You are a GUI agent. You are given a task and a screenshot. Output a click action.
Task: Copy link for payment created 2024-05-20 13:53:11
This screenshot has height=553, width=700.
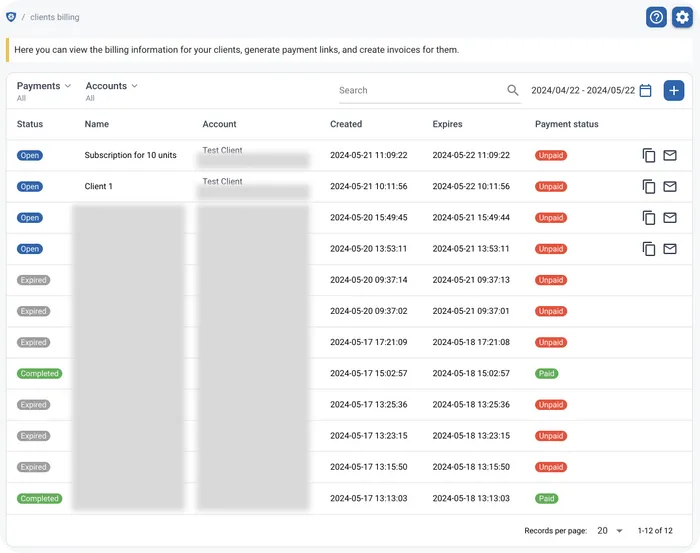[x=649, y=249]
